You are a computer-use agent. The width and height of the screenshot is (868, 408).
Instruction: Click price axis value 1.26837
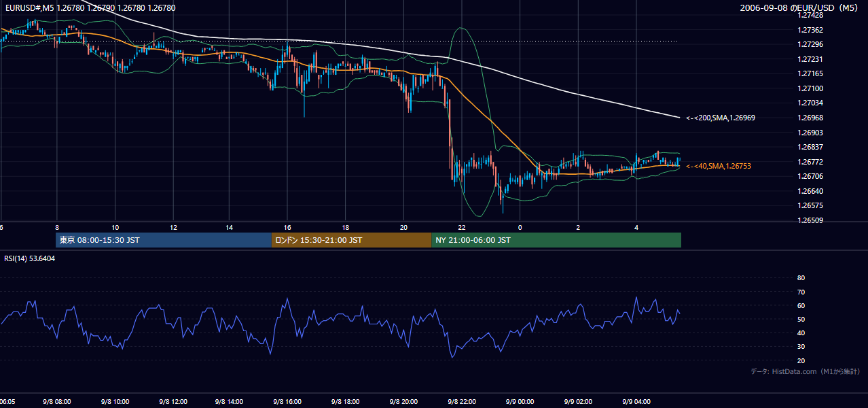(810, 147)
